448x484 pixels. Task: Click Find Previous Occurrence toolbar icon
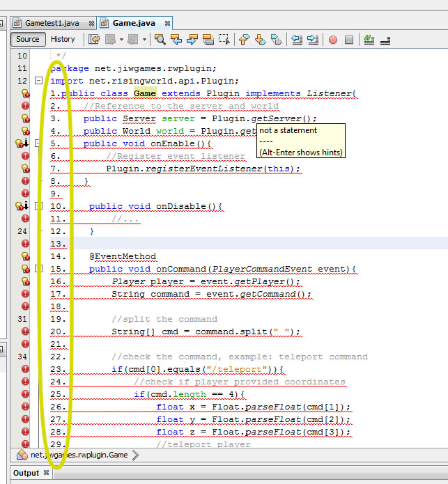point(176,40)
